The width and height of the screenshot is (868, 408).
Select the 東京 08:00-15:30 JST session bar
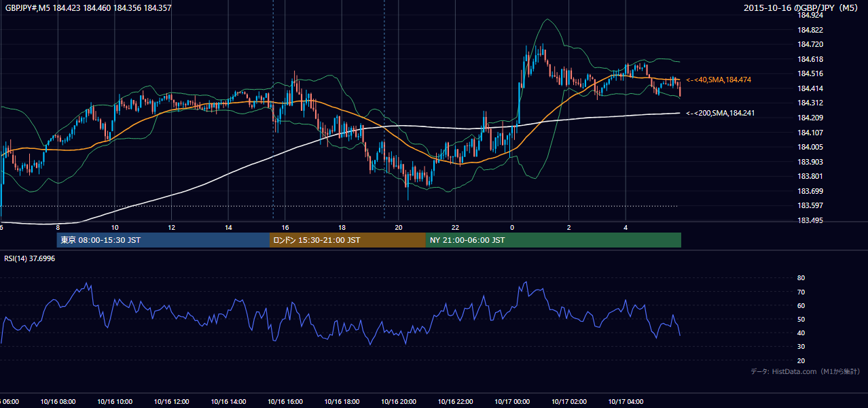pos(163,240)
